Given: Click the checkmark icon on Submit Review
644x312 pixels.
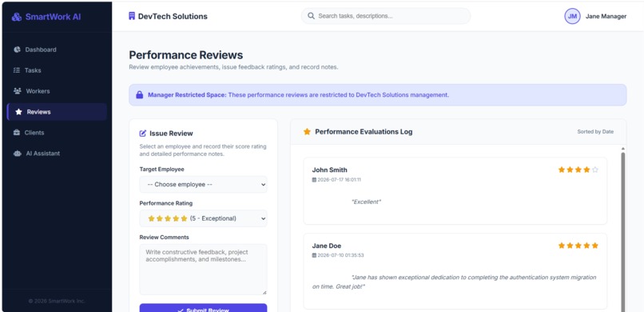Looking at the screenshot, I should 181,310.
